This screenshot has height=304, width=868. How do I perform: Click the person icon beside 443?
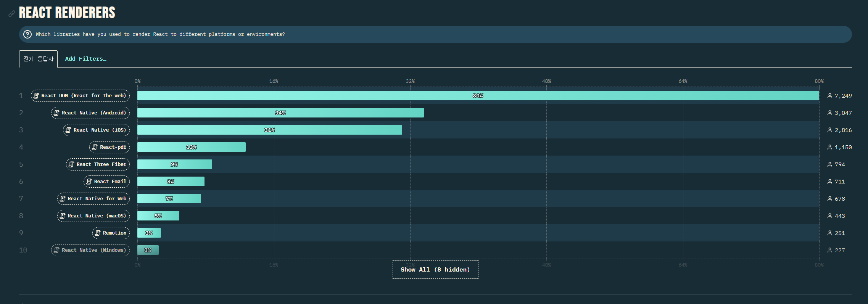coord(830,216)
